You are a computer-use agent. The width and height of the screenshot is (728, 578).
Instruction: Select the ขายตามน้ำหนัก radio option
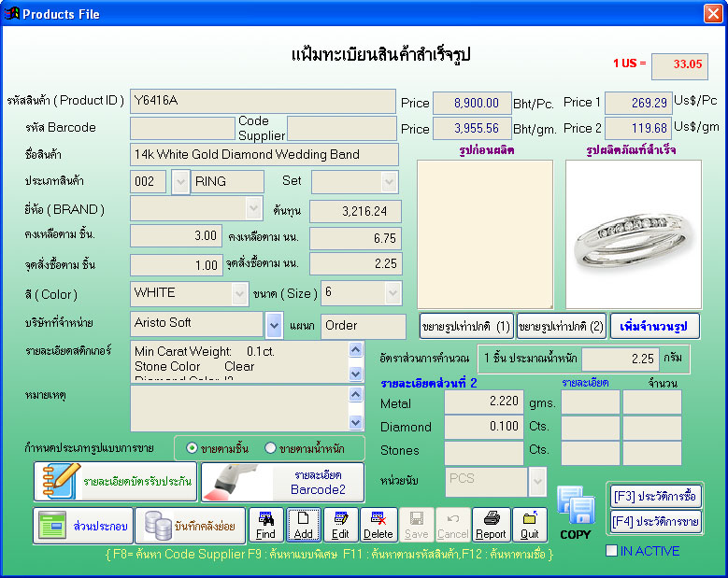tap(271, 448)
